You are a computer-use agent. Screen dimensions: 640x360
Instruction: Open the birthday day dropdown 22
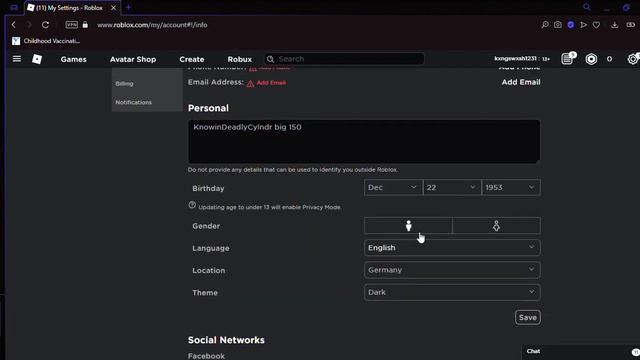[452, 187]
